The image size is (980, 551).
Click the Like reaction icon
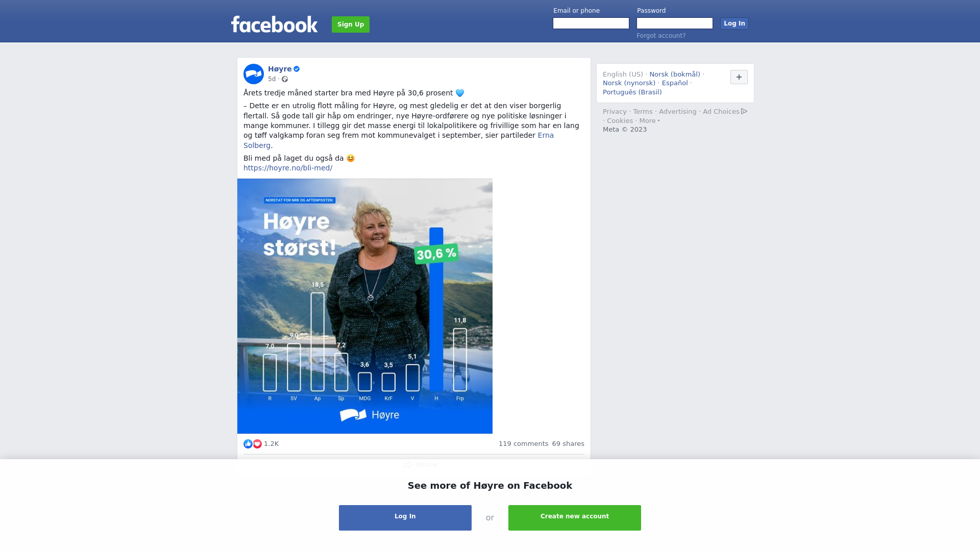pyautogui.click(x=248, y=444)
